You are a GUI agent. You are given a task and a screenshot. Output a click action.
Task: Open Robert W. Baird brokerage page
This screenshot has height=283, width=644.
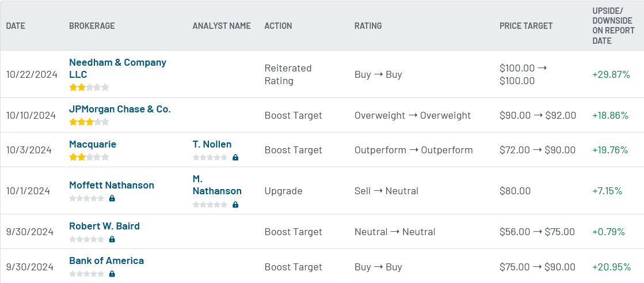[x=104, y=226]
